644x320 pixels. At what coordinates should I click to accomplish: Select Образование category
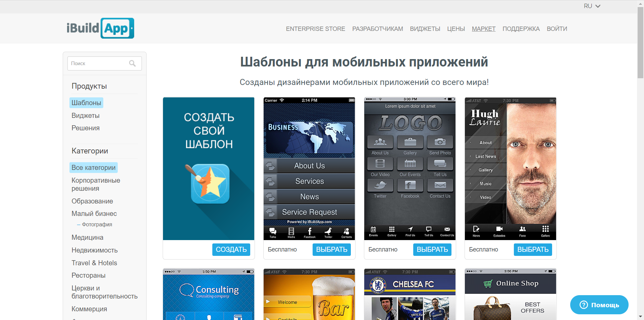pos(92,201)
